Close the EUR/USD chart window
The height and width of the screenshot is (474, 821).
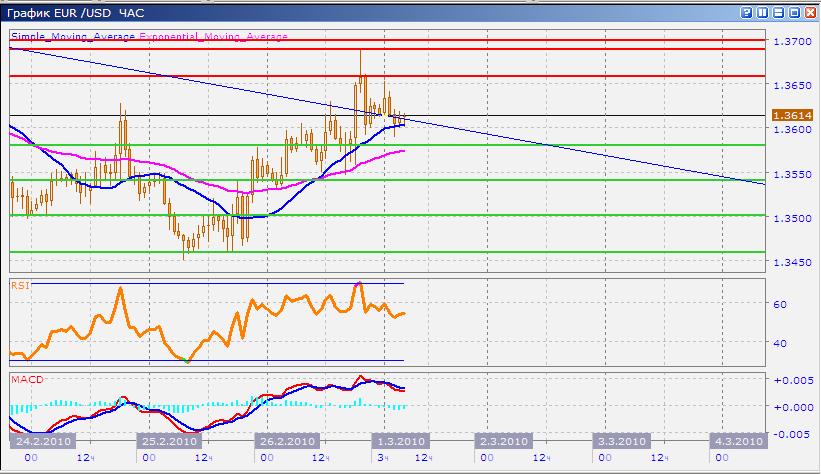click(x=810, y=13)
